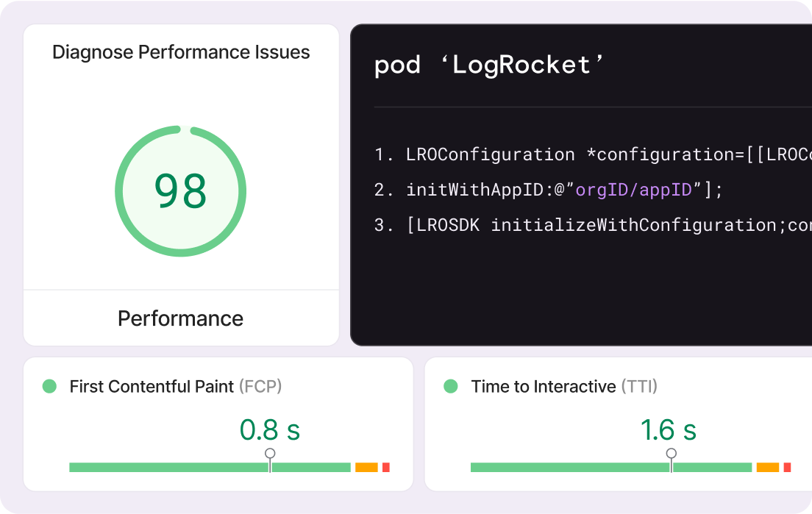
Task: Select the red segment of the FCP bar
Action: coord(385,468)
